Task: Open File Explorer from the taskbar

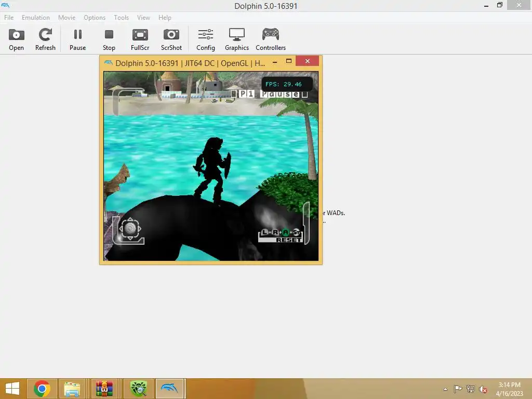Action: (72, 389)
